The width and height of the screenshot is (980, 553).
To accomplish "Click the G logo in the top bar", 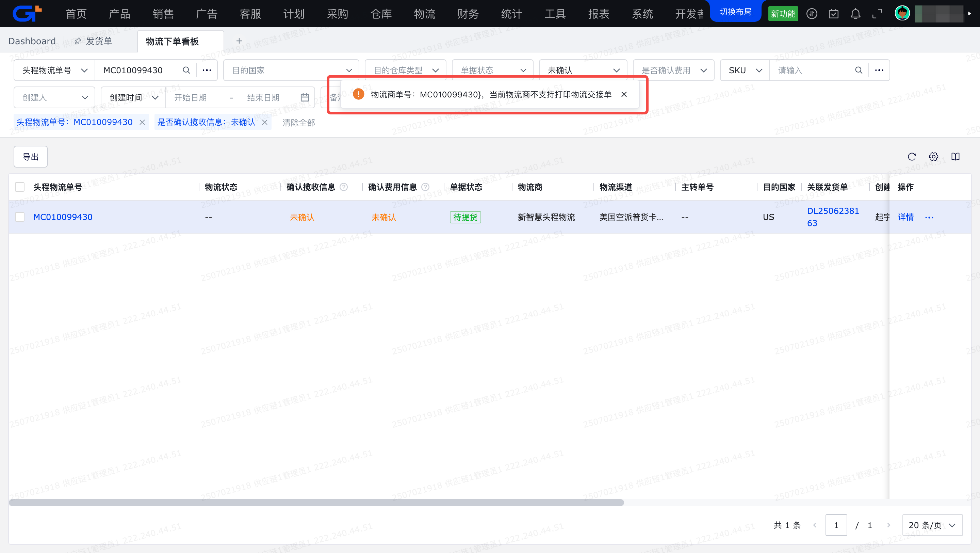I will coord(27,14).
